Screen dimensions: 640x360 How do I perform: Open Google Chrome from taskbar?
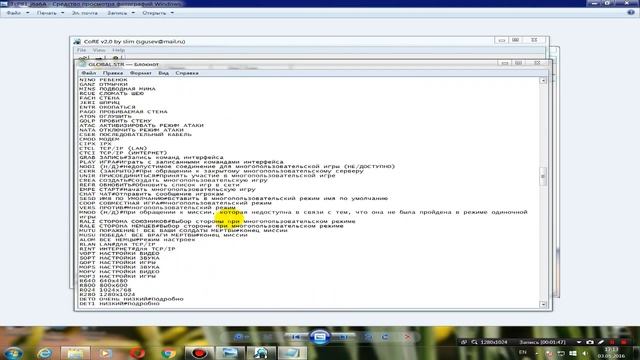[168, 353]
